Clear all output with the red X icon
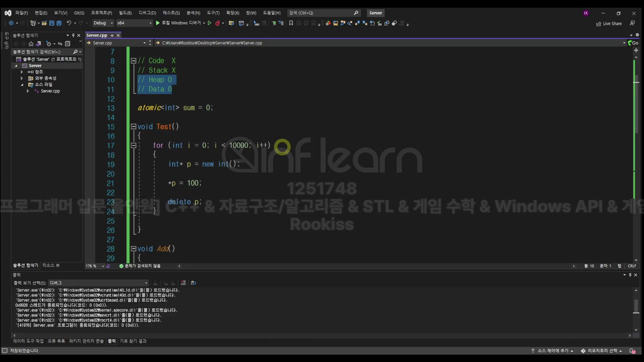Viewport: 644px width, 362px height. (183, 283)
